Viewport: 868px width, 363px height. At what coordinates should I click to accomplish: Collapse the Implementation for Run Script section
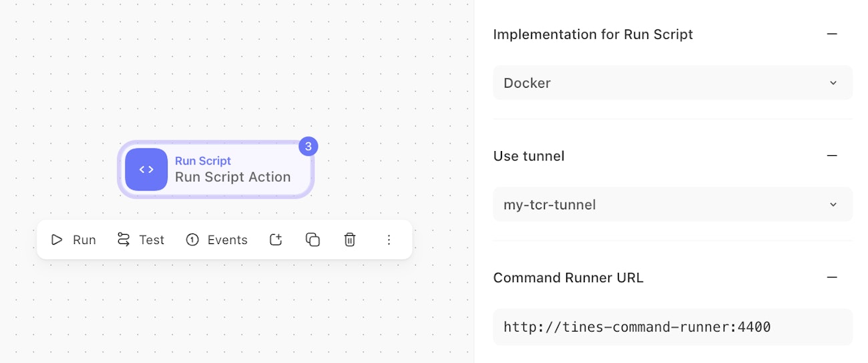832,34
